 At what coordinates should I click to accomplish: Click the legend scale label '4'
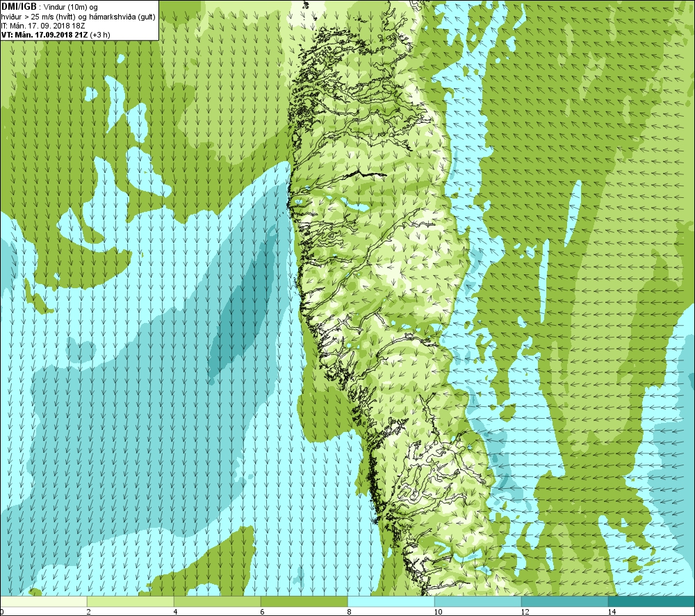tap(176, 612)
